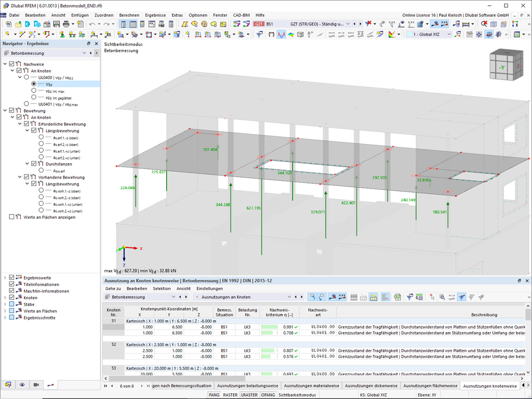Click the horizontal scrollbar of the results table
The width and height of the screenshot is (532, 399).
[x=177, y=378]
